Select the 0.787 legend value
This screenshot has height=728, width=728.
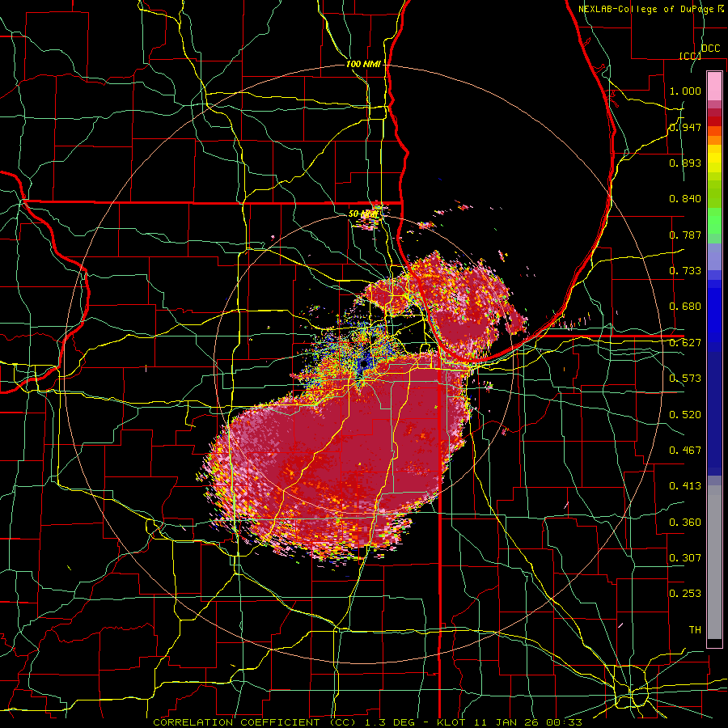pos(685,235)
